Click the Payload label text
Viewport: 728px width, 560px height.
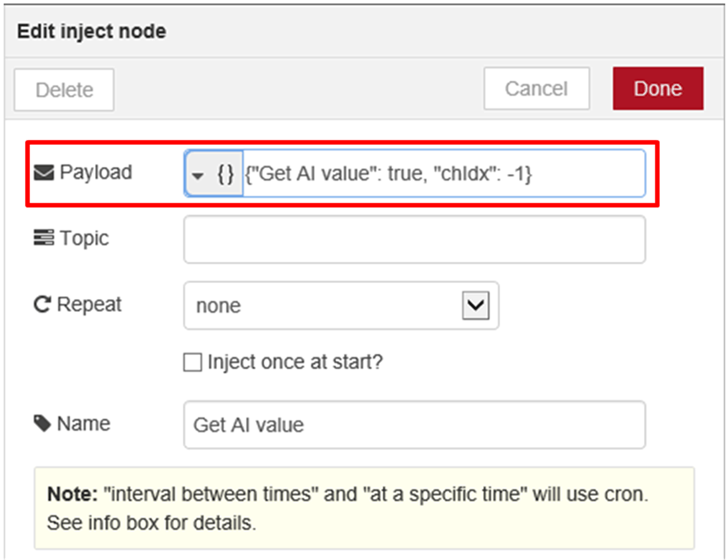click(96, 172)
